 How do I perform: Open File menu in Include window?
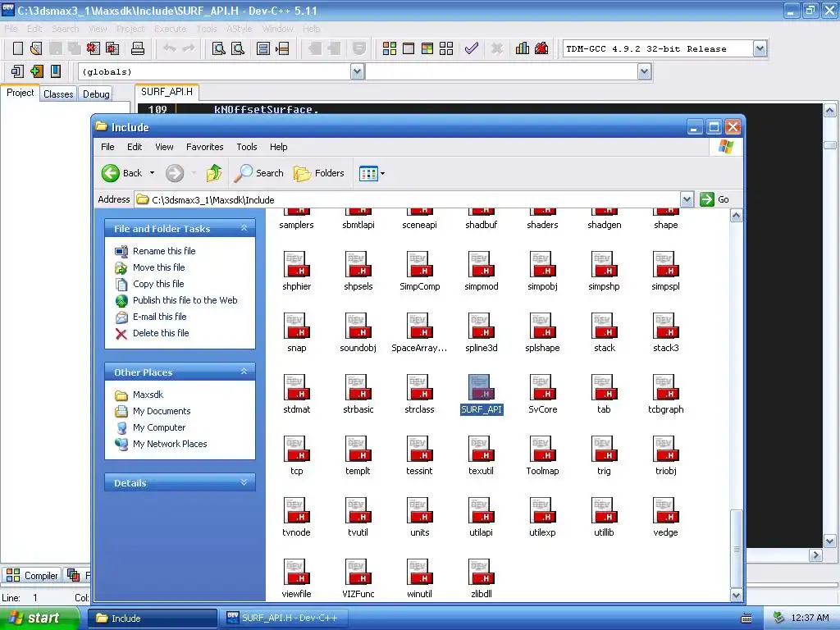(107, 147)
